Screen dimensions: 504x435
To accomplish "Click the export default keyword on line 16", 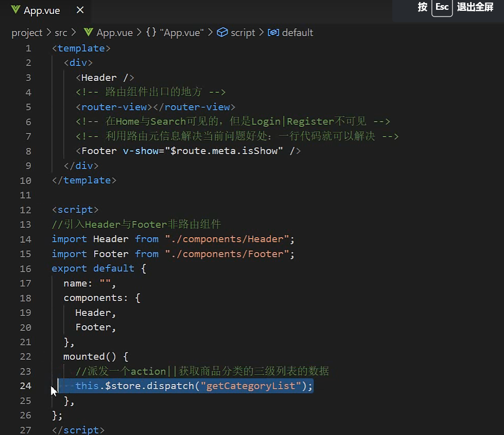I will (x=93, y=269).
